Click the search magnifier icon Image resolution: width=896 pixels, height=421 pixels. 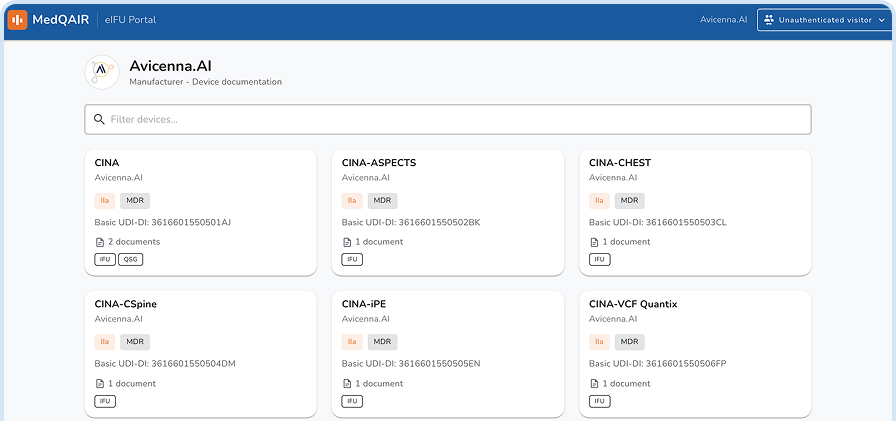click(99, 119)
